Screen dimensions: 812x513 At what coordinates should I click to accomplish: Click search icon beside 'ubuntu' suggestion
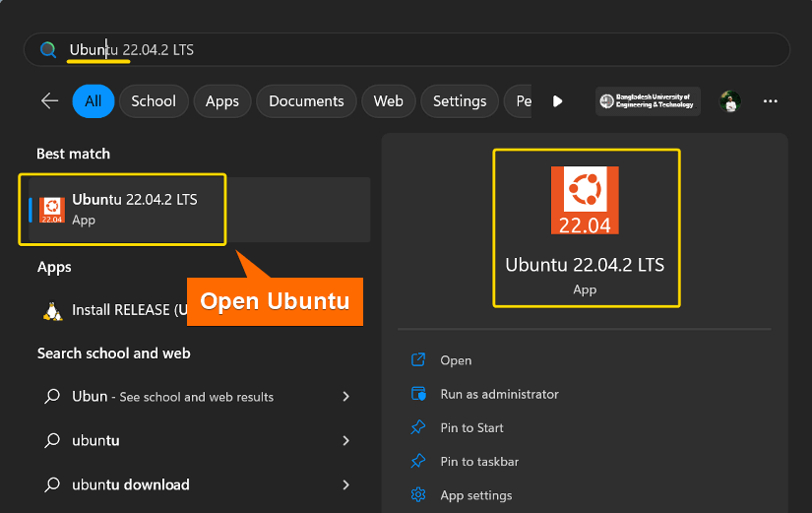pyautogui.click(x=52, y=440)
